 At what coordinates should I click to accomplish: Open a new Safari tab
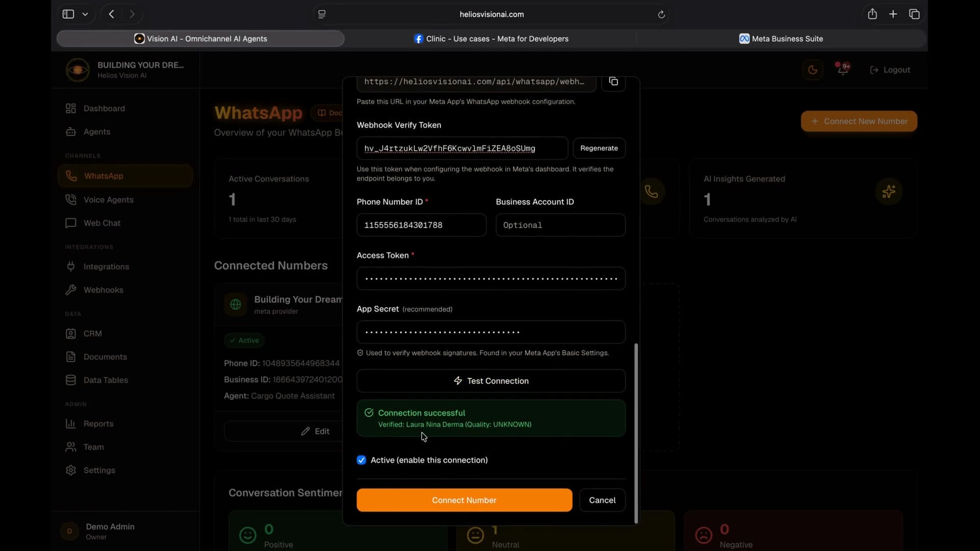(893, 14)
